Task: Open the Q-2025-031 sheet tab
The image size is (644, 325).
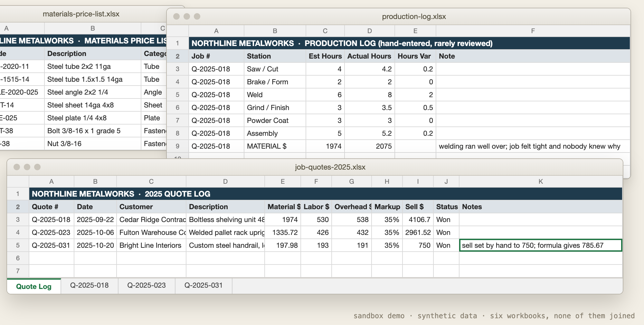Action: tap(204, 285)
